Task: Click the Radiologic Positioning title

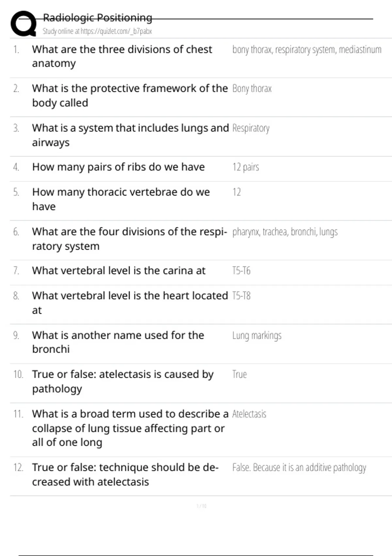Action: pos(97,18)
